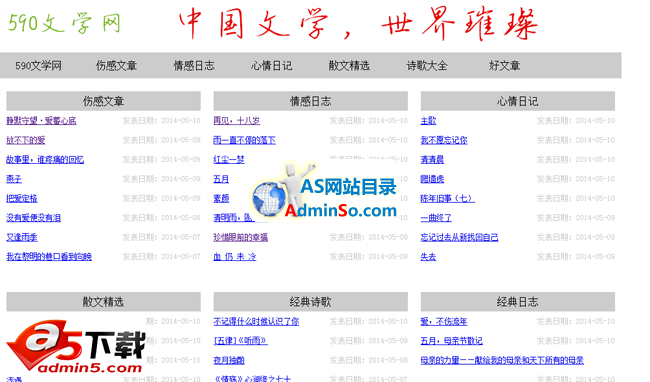This screenshot has width=650, height=382.
Task: Open the 失去 diary entry
Action: coord(428,257)
